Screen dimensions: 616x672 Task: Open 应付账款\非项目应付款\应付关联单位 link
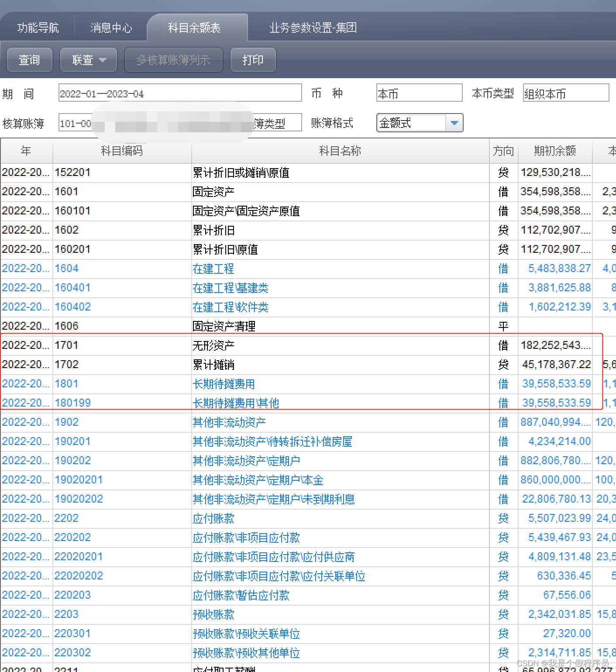click(279, 576)
